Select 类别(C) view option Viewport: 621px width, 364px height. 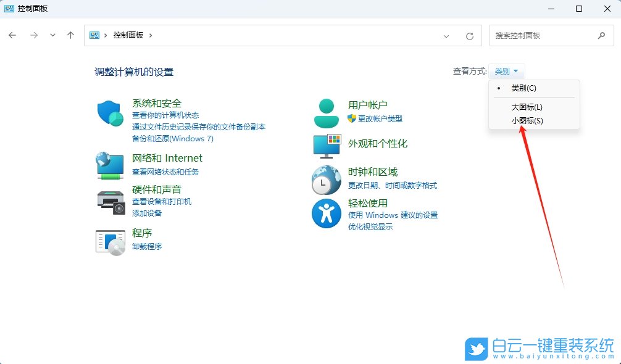[x=523, y=88]
